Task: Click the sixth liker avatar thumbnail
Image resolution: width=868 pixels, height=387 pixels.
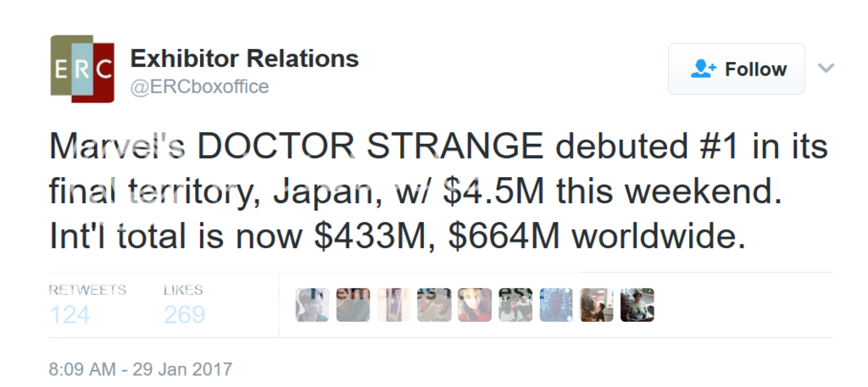Action: coord(515,305)
